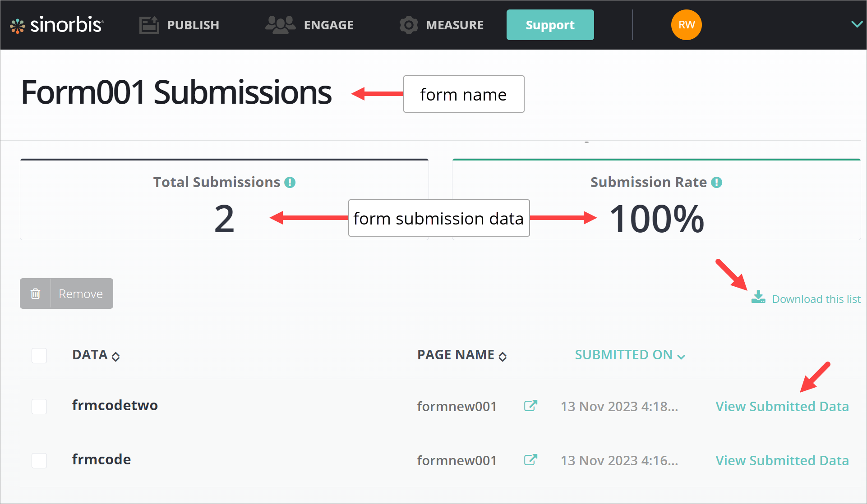Open the RW user avatar
This screenshot has height=504, width=867.
[686, 25]
